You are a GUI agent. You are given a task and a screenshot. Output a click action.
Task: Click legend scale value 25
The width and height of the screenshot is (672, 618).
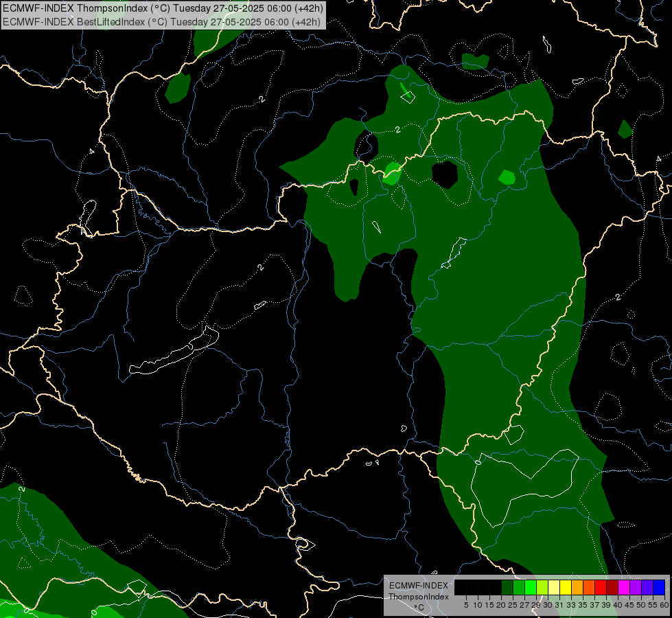click(x=513, y=605)
